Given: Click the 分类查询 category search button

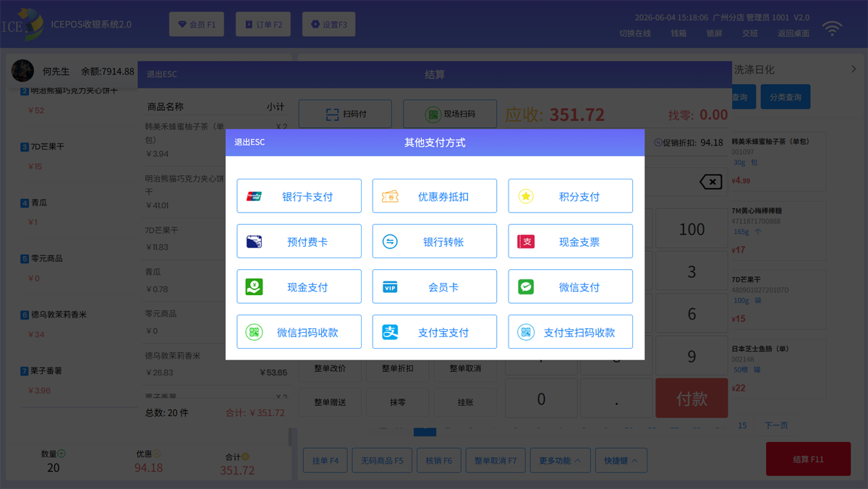Looking at the screenshot, I should (786, 97).
